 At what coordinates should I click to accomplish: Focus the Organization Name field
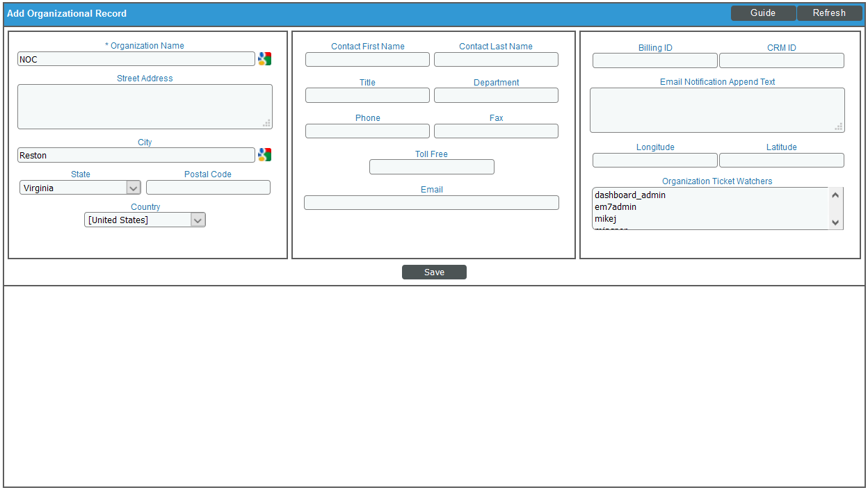pos(136,59)
